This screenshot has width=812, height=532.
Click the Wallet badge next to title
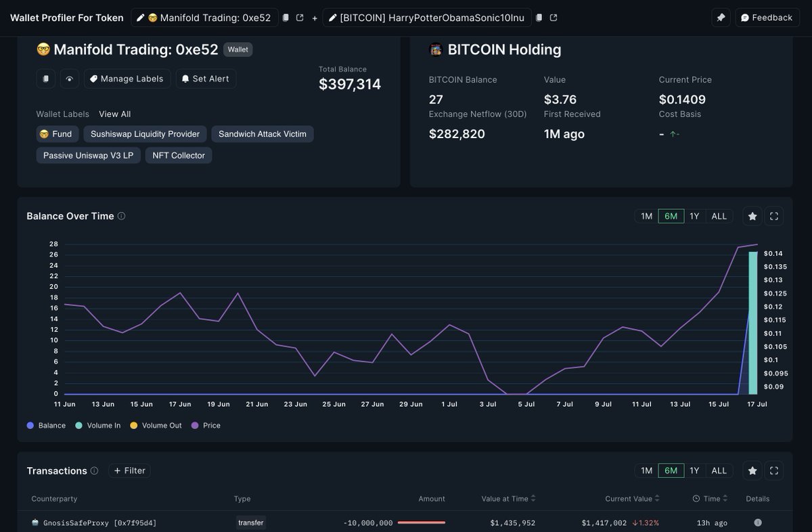pos(238,49)
